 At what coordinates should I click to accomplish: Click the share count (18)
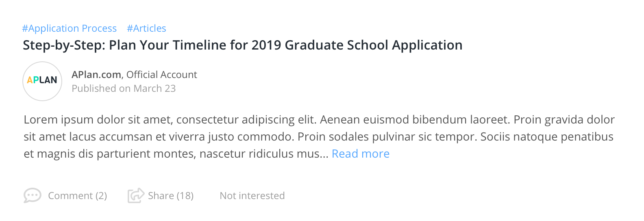coord(185,196)
